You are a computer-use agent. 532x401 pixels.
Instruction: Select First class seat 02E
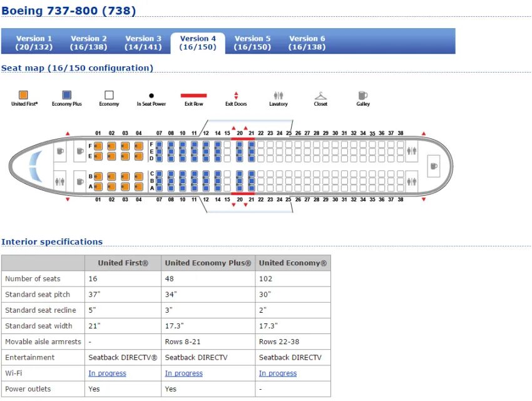(111, 156)
